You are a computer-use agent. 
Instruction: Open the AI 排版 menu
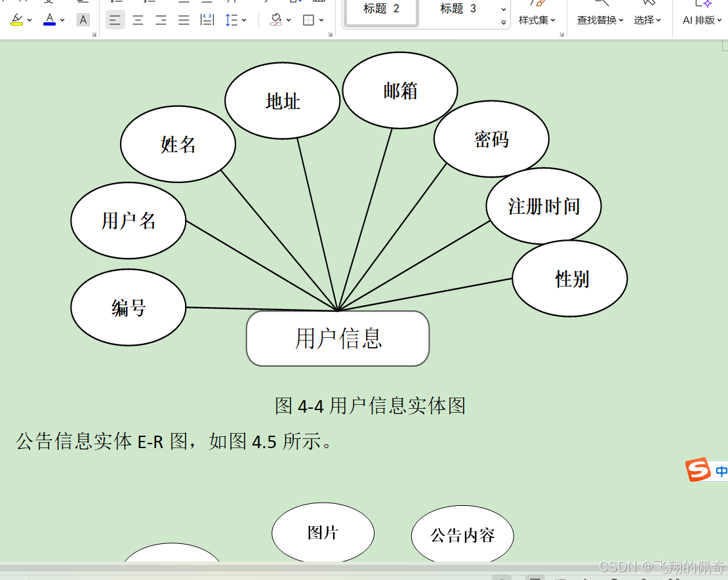pos(700,20)
